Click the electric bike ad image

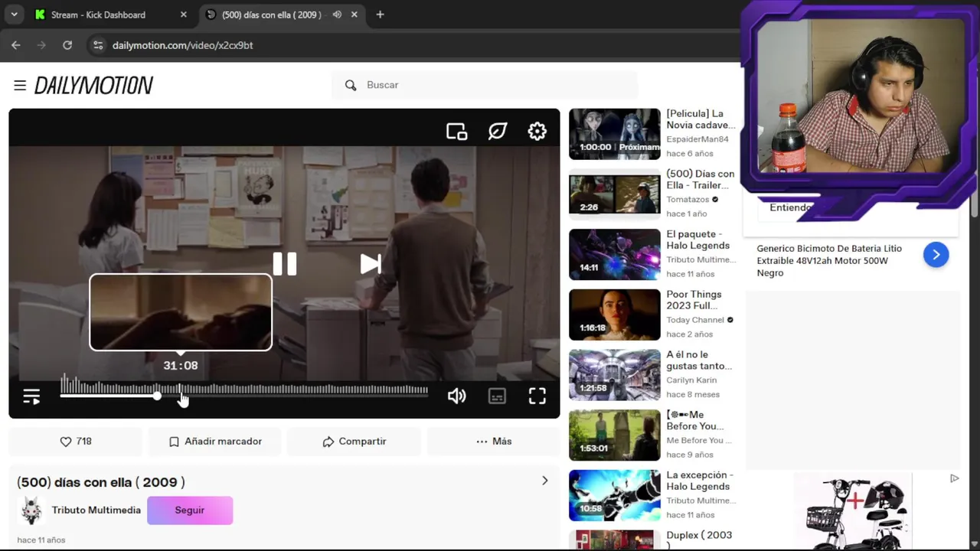click(853, 511)
